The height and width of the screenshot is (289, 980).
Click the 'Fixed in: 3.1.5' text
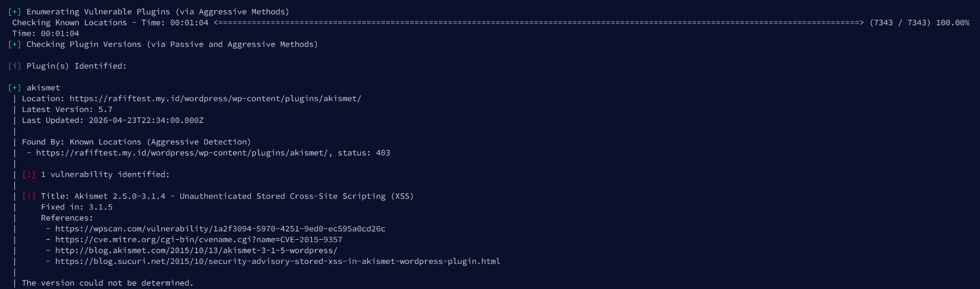pyautogui.click(x=77, y=207)
